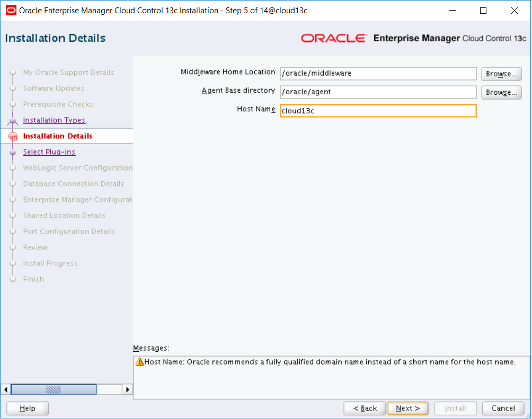Image resolution: width=532 pixels, height=419 pixels.
Task: Click the Next button
Action: click(407, 408)
